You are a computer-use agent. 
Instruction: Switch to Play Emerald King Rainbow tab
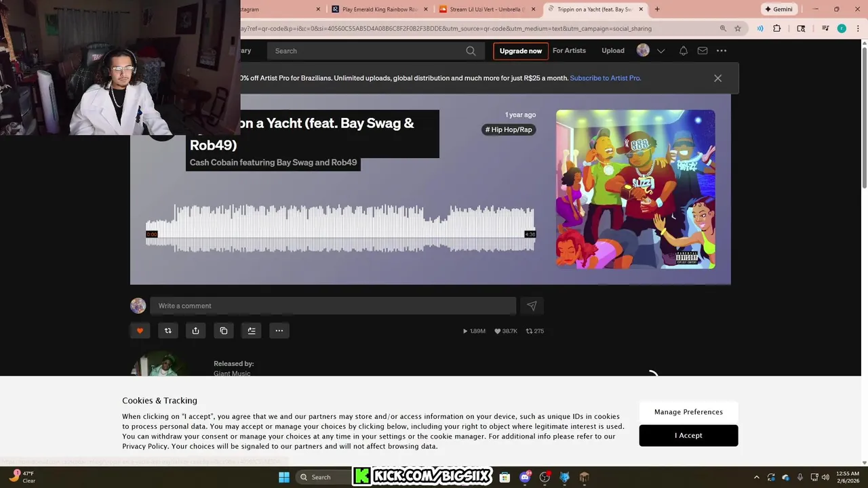click(380, 9)
